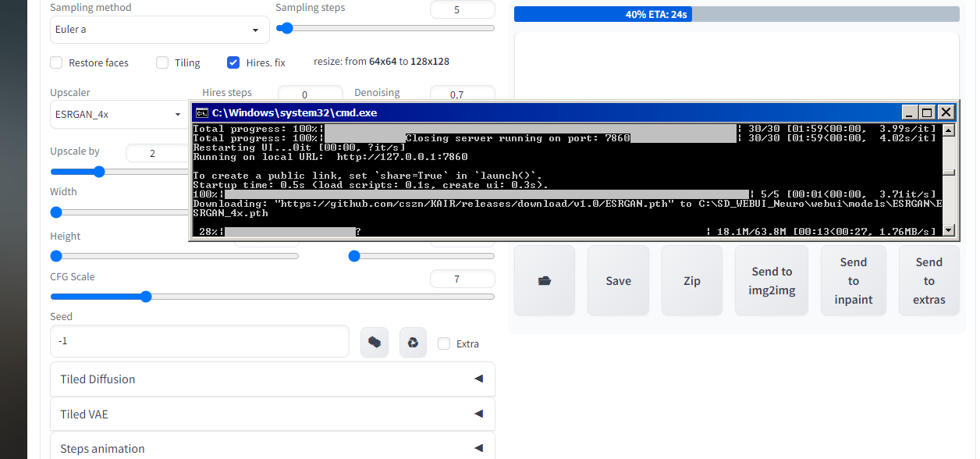Click the CFG Scale number field
Image resolution: width=980 pixels, height=459 pixels.
[x=463, y=279]
